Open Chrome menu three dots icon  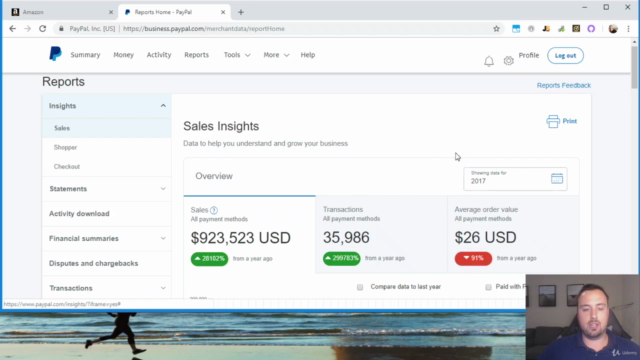pos(629,29)
